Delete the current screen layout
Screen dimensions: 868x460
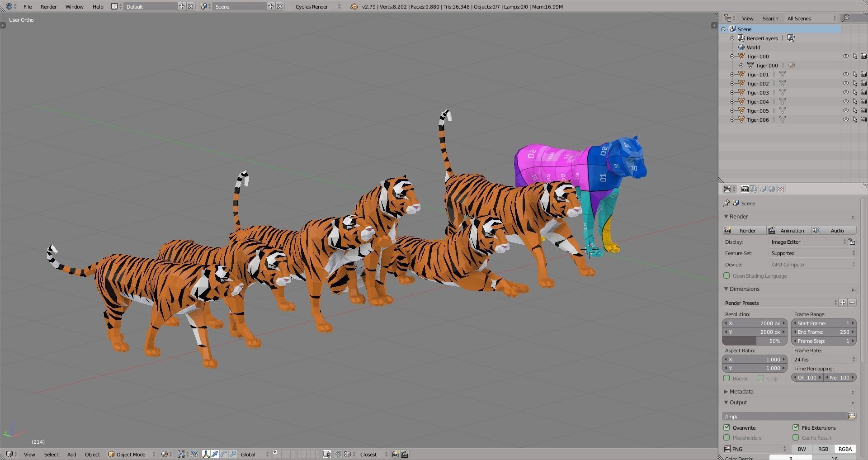pos(191,6)
